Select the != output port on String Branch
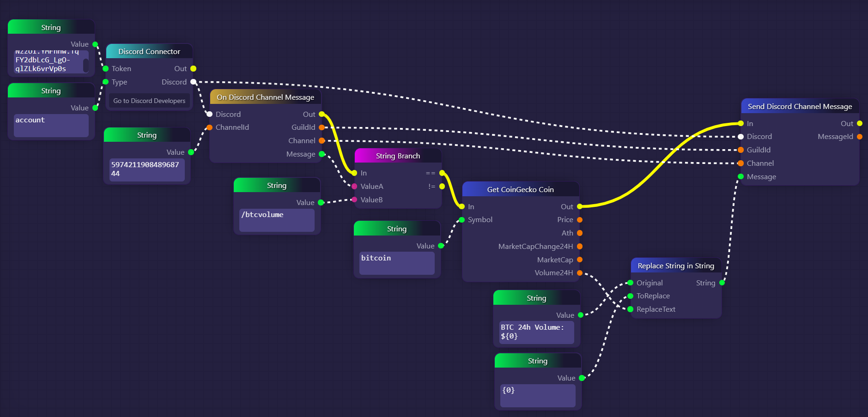 coord(442,187)
